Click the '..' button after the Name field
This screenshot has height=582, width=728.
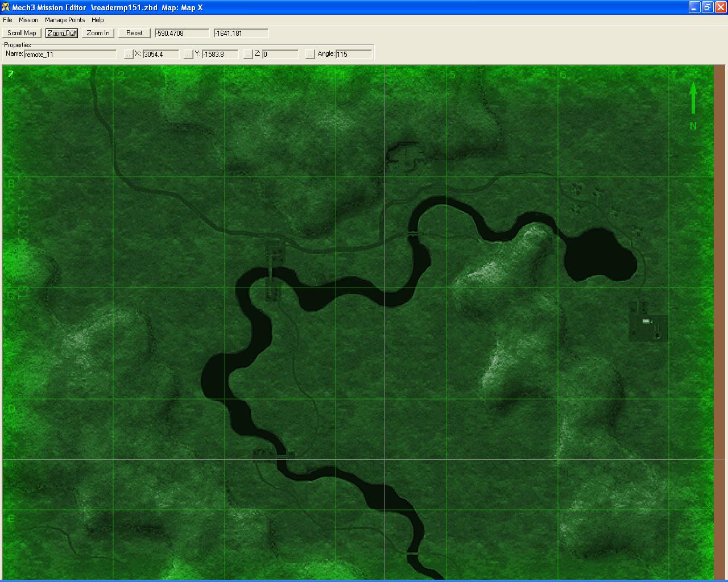pos(129,54)
